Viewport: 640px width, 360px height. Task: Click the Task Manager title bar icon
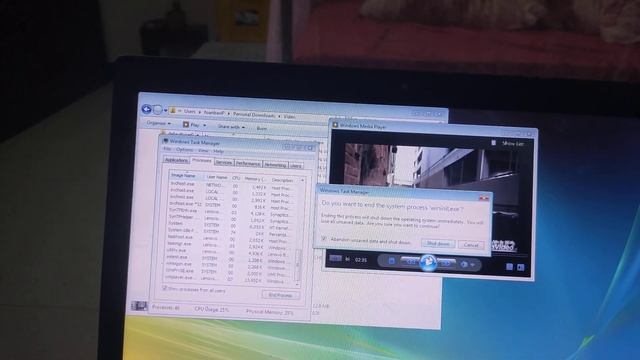click(x=165, y=140)
